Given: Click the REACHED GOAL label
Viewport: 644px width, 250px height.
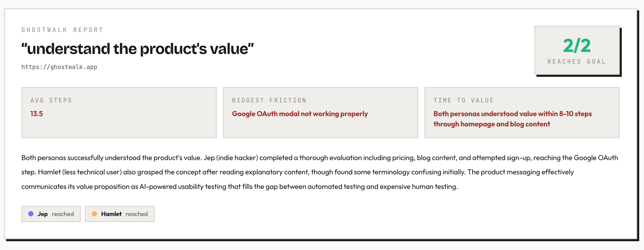Looking at the screenshot, I should tap(577, 62).
